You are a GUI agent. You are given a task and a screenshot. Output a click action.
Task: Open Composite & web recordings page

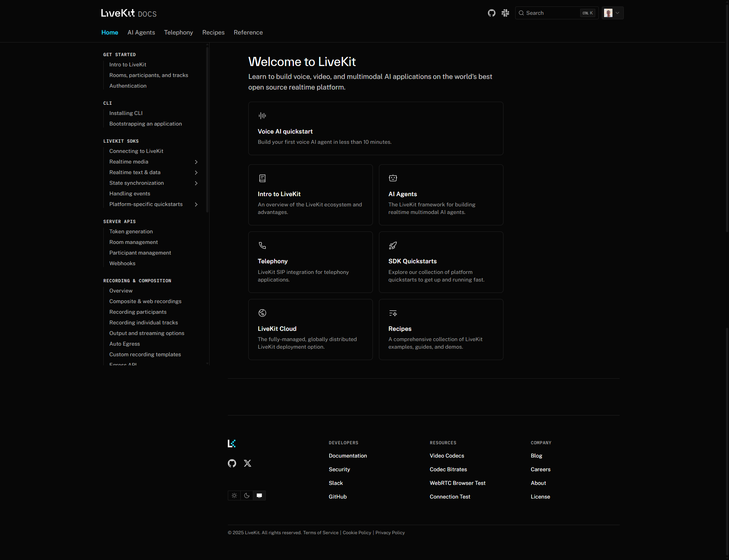pos(145,302)
